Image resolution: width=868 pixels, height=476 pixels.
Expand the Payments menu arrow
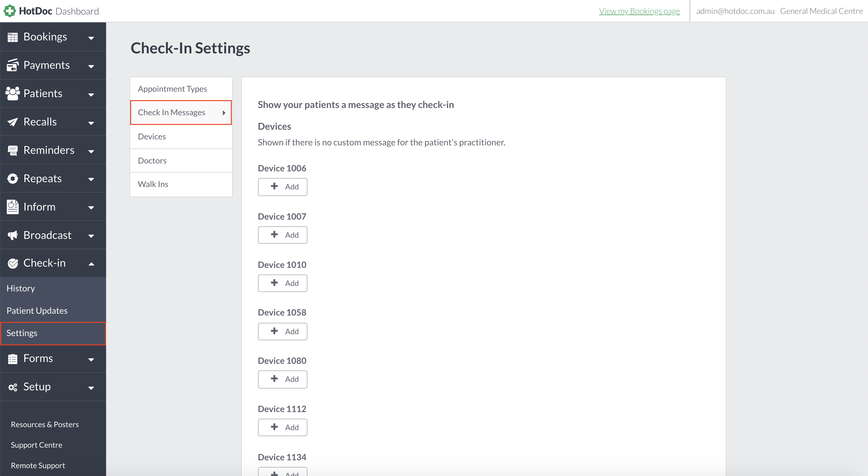tap(91, 66)
